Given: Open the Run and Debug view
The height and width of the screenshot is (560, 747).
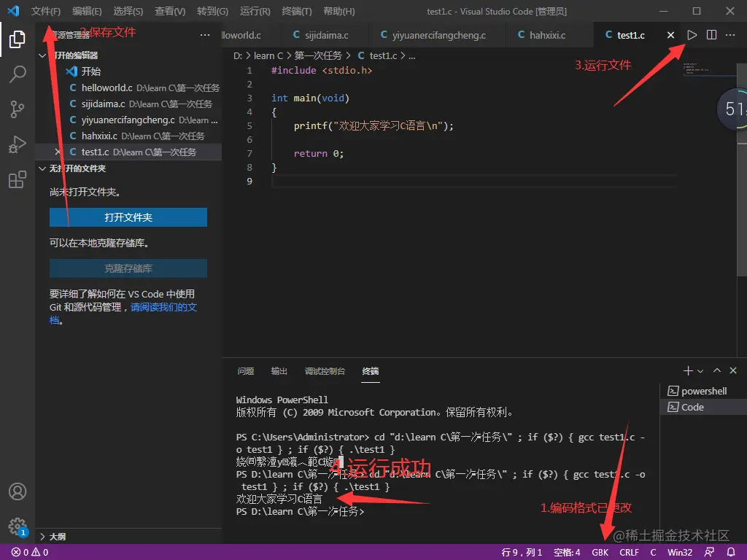Looking at the screenshot, I should pyautogui.click(x=18, y=144).
